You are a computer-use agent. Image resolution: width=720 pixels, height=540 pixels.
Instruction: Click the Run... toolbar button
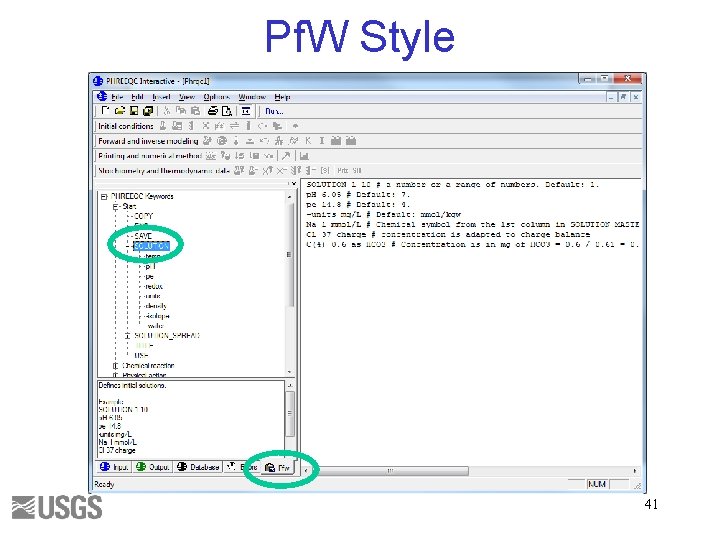pyautogui.click(x=274, y=111)
